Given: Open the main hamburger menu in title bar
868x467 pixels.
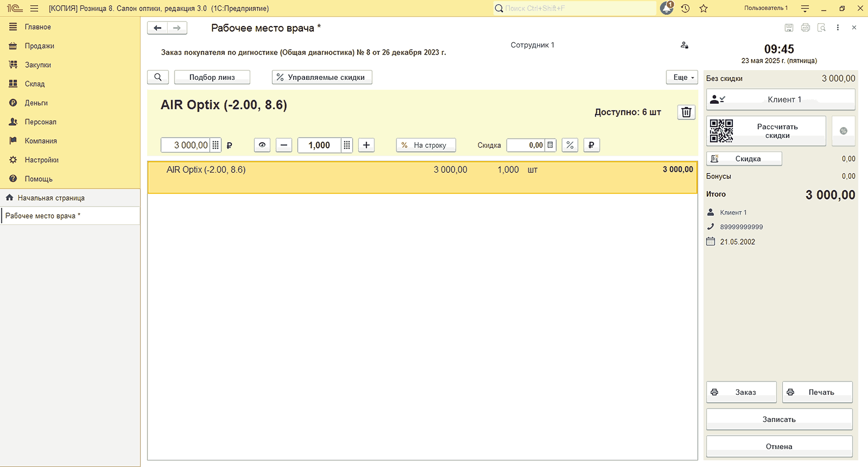Looking at the screenshot, I should (x=34, y=8).
